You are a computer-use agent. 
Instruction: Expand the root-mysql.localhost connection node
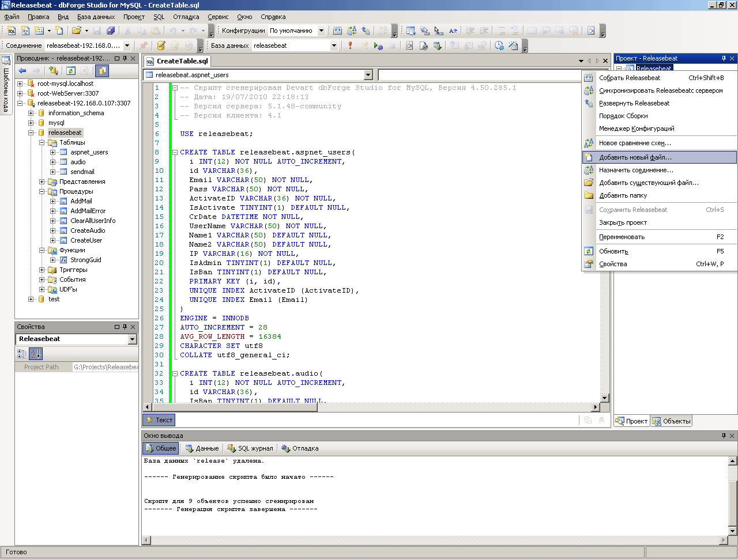click(20, 84)
